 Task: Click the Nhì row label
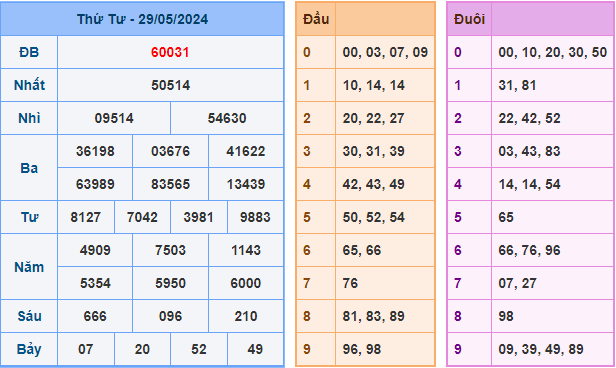tap(29, 118)
